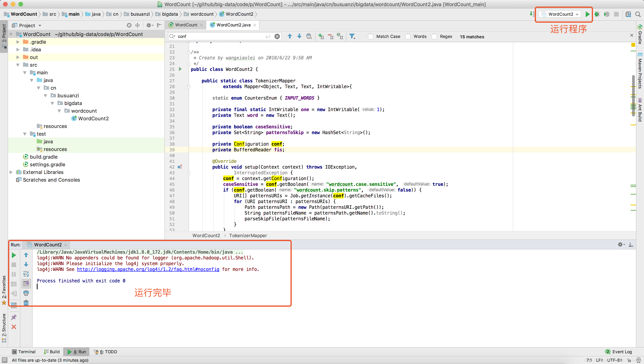Viewport: 644px width, 364px height.
Task: Pin the Run tab with pin icon
Action: (x=14, y=317)
